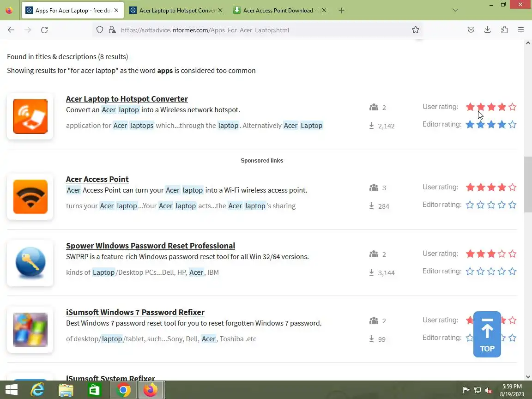The height and width of the screenshot is (399, 532).
Task: Expand the list all tabs chevron
Action: [x=455, y=11]
